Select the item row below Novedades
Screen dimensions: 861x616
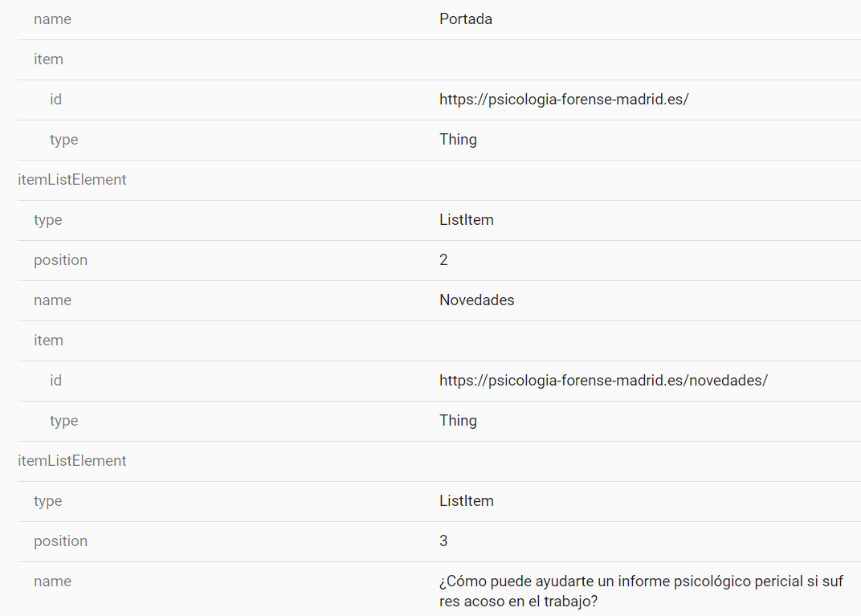48,341
